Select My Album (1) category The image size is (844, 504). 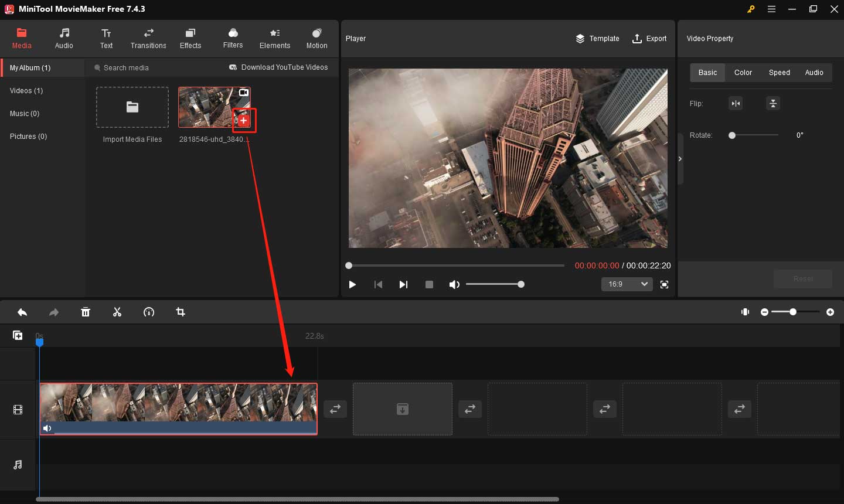tap(43, 68)
